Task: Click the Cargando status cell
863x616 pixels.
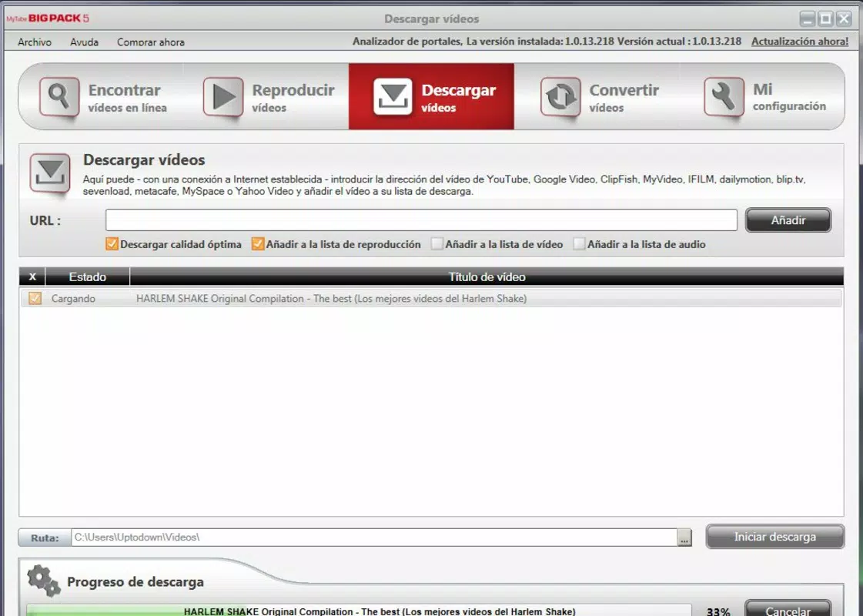Action: [x=73, y=298]
